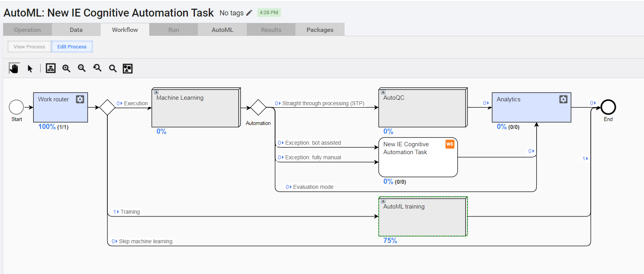Select the End event circle
This screenshot has height=274, width=644.
(x=608, y=107)
